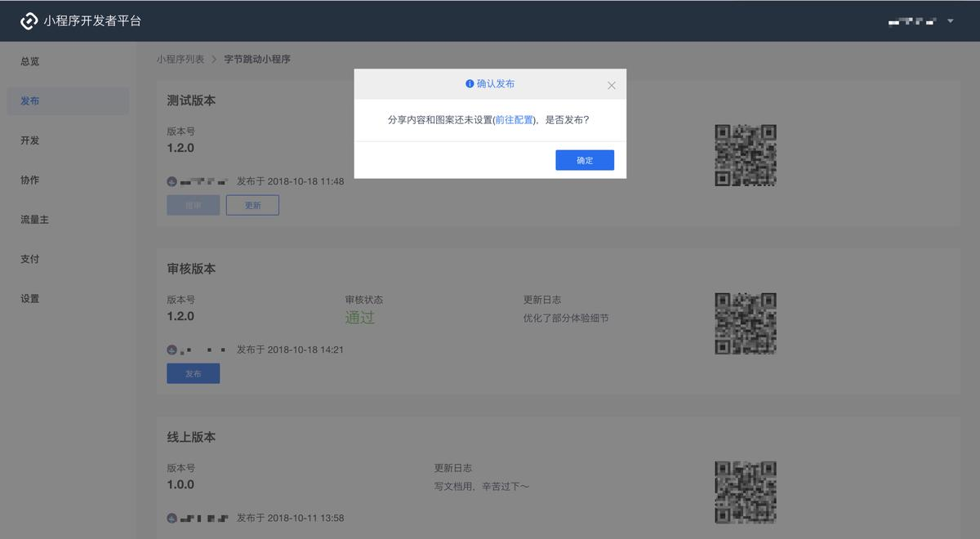This screenshot has width=980, height=539.
Task: Click the avatar next to 线上版本 publish date
Action: click(x=171, y=517)
